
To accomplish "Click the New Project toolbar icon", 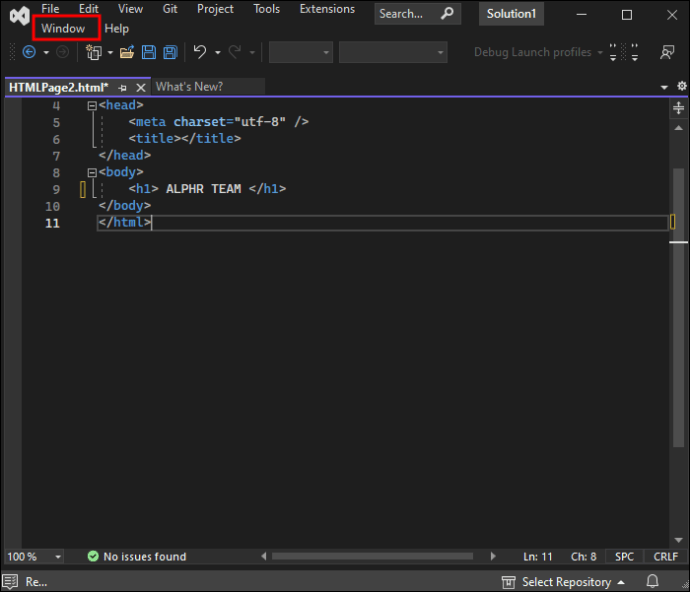I will tap(94, 52).
